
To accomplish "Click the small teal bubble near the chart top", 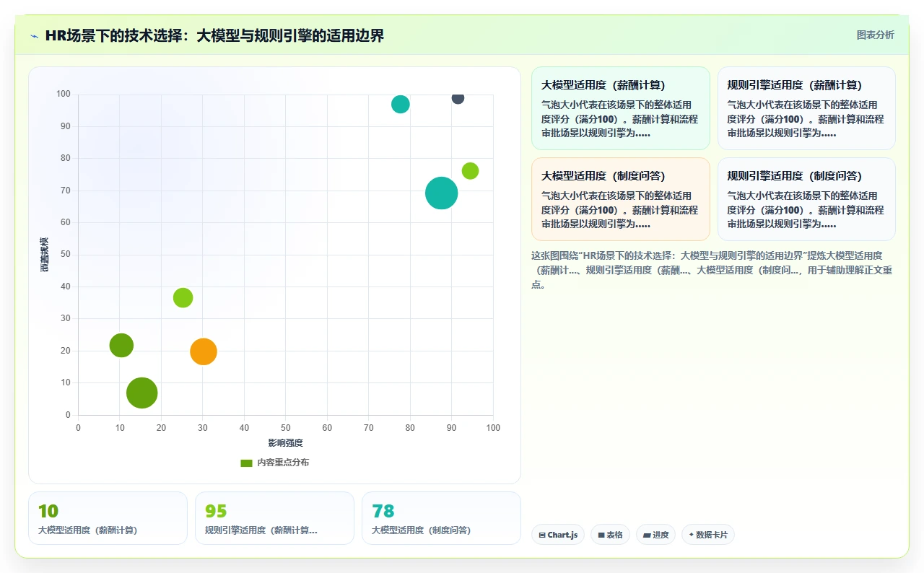I will click(x=401, y=104).
